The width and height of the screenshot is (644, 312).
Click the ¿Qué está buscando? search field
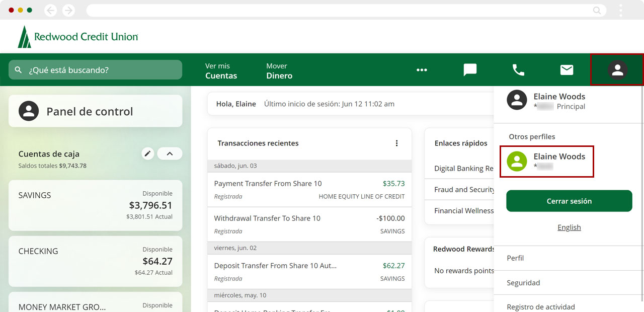click(x=96, y=70)
